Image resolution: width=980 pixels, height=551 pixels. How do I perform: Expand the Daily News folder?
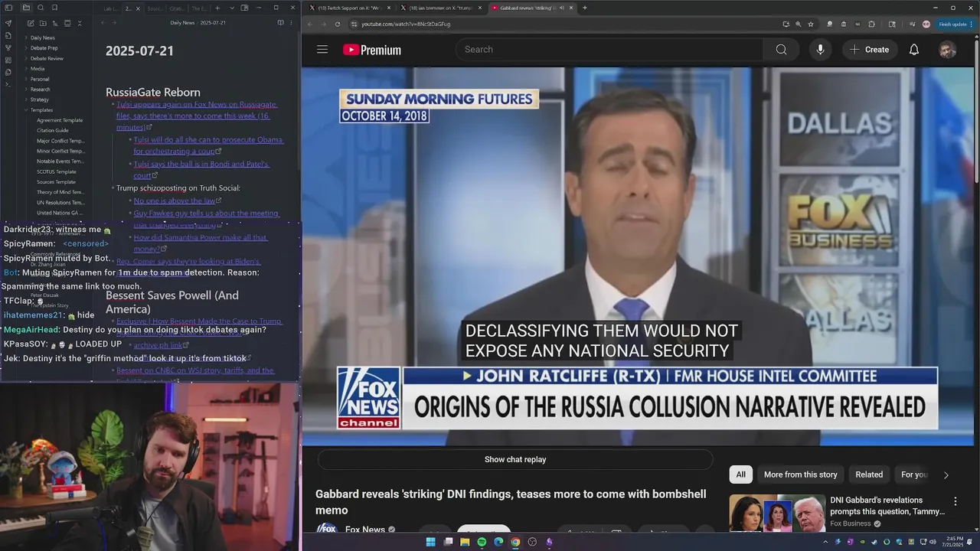coord(42,37)
